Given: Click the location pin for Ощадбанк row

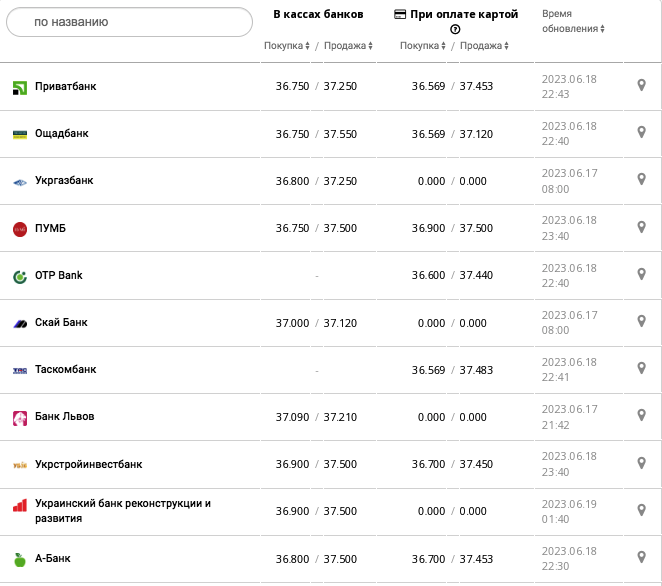Looking at the screenshot, I should 642,133.
